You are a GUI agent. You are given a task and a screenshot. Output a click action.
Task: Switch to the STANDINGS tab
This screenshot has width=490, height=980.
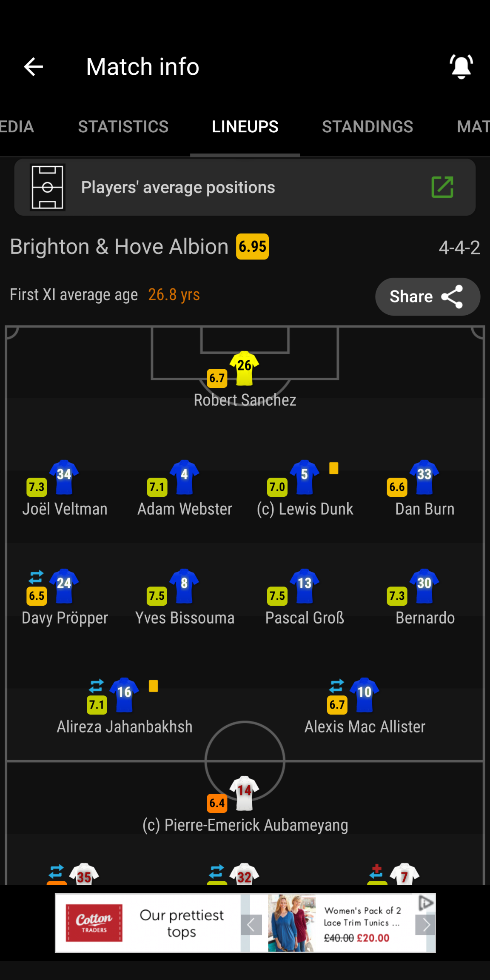[367, 127]
